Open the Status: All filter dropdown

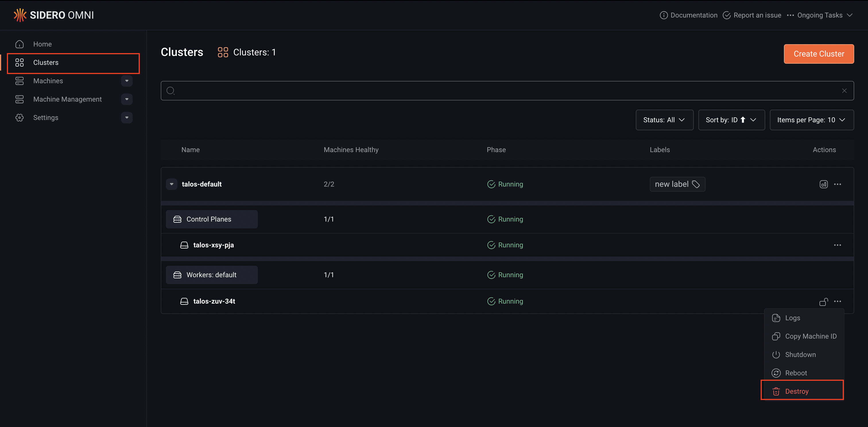click(x=664, y=120)
